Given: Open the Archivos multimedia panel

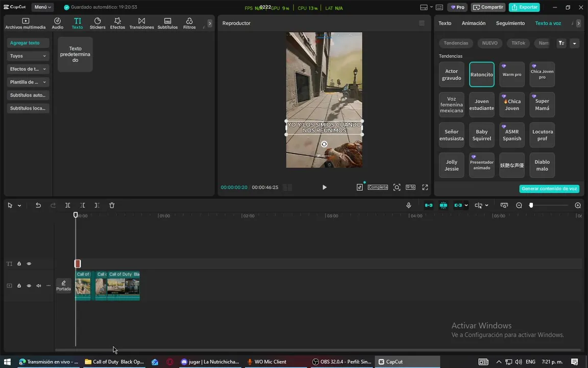Looking at the screenshot, I should 25,23.
